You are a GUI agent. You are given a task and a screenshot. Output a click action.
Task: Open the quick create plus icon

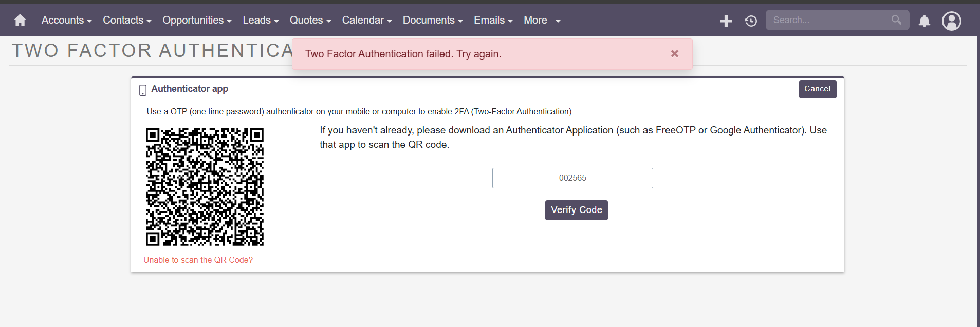[x=726, y=21]
